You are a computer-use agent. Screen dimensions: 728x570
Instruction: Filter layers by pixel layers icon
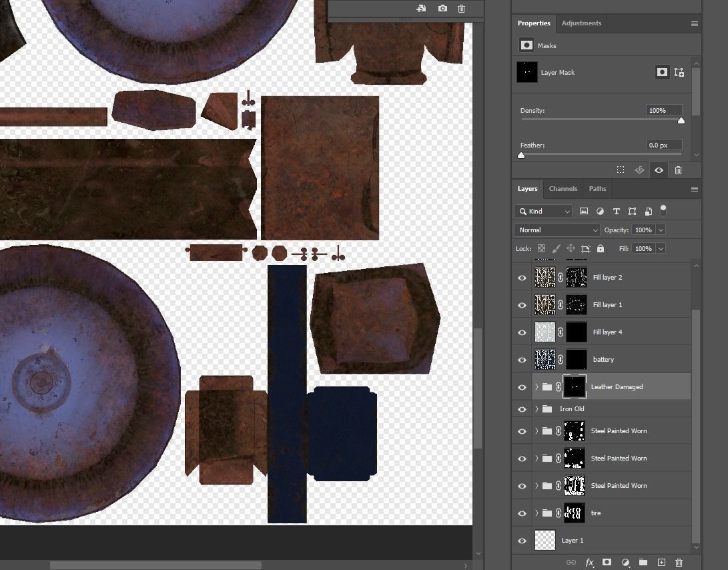pos(584,212)
